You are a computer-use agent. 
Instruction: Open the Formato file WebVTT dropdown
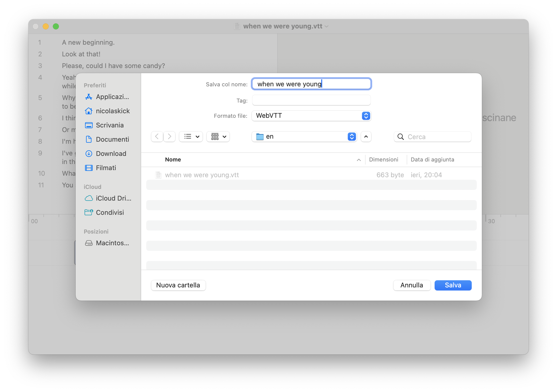point(311,116)
